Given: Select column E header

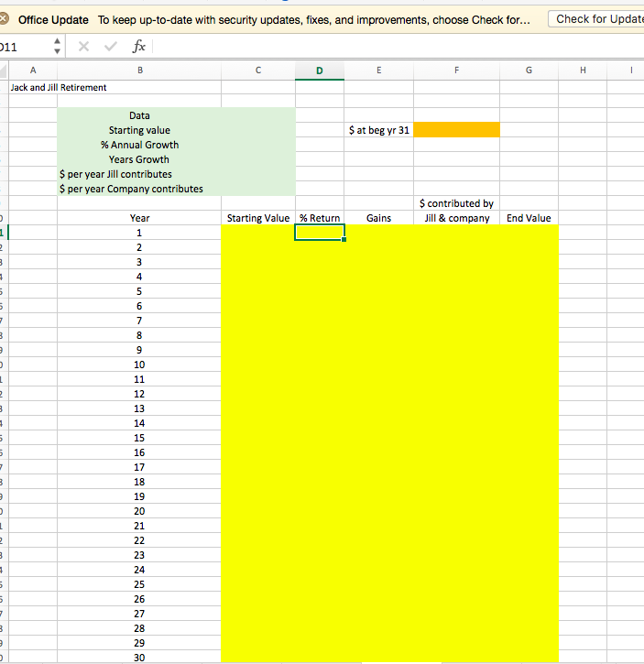Looking at the screenshot, I should coord(378,71).
